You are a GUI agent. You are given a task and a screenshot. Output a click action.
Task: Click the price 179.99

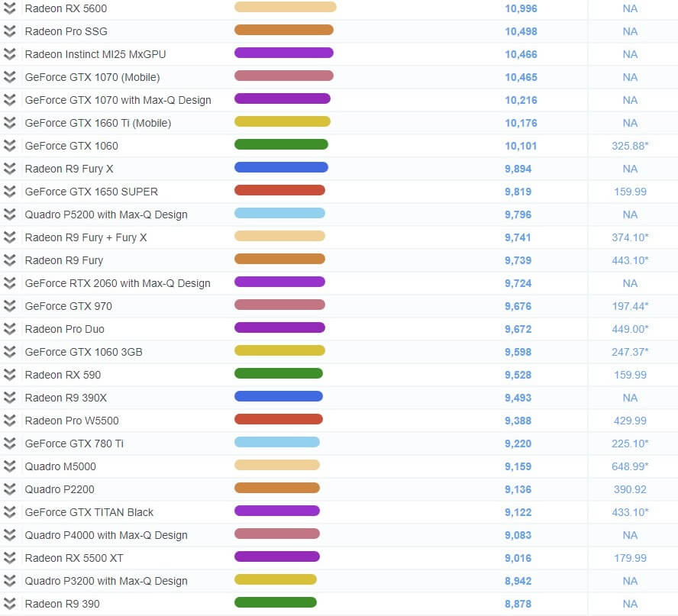[630, 559]
